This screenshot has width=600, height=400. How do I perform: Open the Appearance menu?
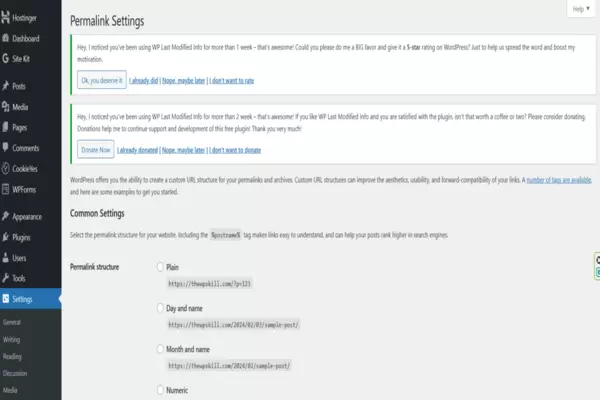point(27,216)
